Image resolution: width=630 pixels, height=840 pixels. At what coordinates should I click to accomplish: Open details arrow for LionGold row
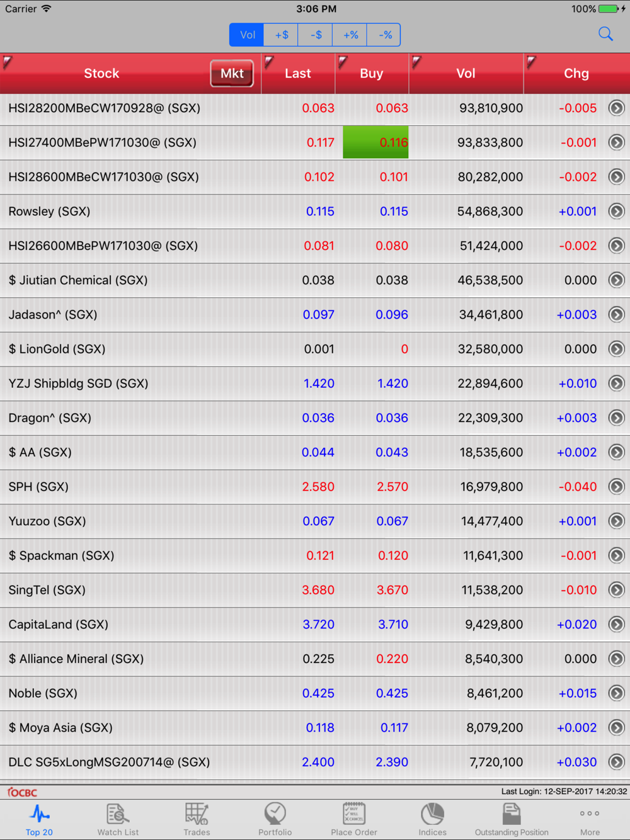(616, 349)
